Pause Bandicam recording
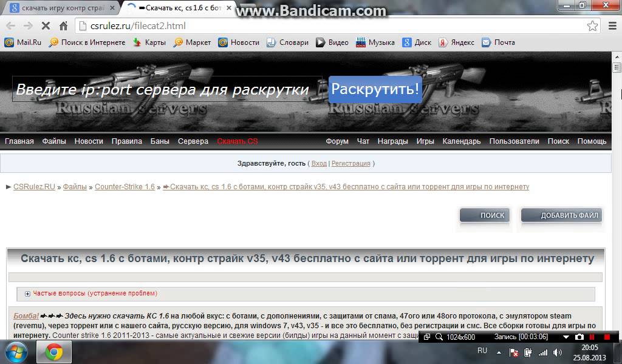Viewport: 622px width, 364px height. pos(592,337)
